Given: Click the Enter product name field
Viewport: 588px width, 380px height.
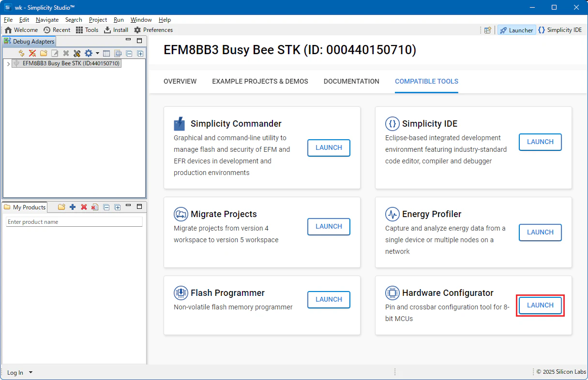Looking at the screenshot, I should 75,222.
